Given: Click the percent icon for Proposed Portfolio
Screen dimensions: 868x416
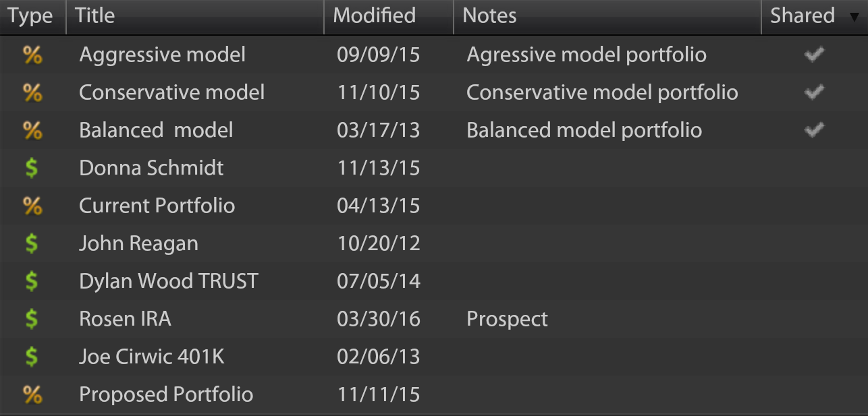Looking at the screenshot, I should click(32, 394).
